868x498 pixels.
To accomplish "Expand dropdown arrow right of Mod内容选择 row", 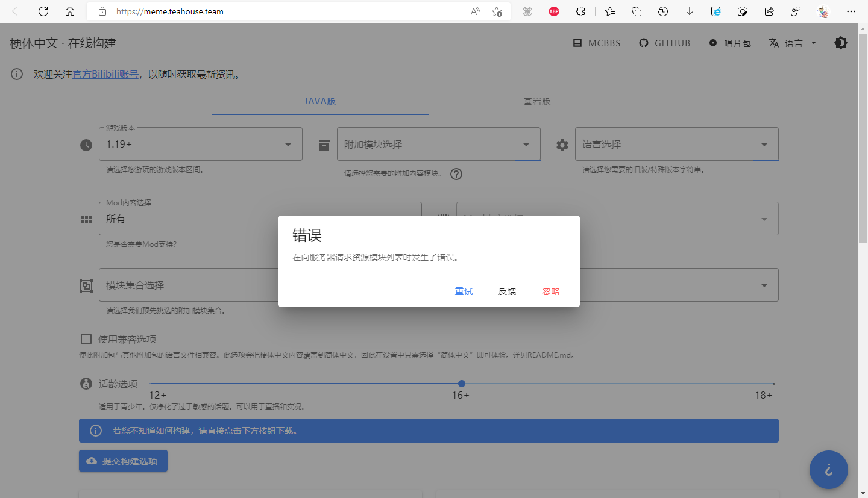I will pyautogui.click(x=764, y=219).
